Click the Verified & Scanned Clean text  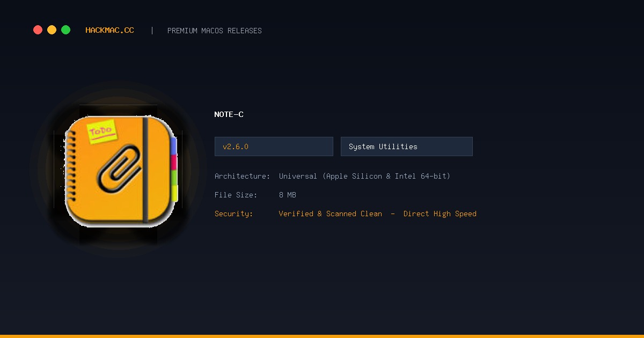(331, 214)
